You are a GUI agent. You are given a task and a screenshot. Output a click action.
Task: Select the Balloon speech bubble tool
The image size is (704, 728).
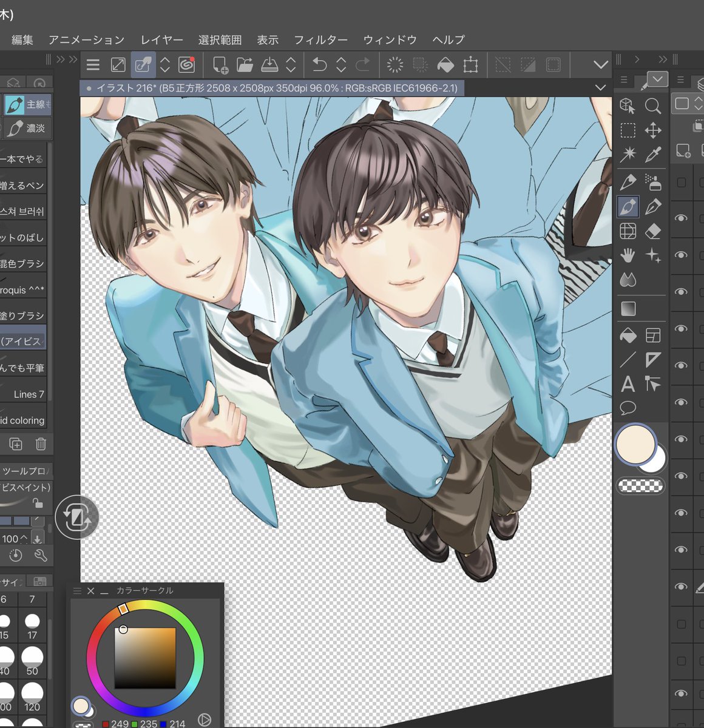tap(628, 408)
